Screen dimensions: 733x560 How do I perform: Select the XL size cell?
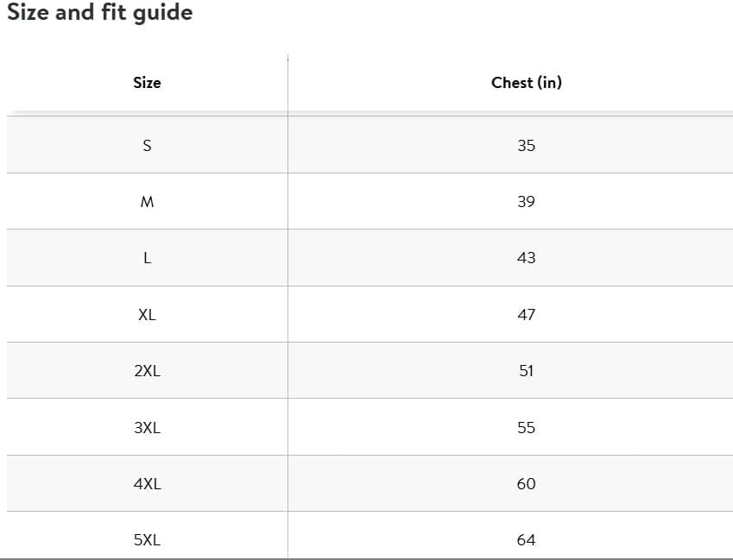tap(147, 315)
